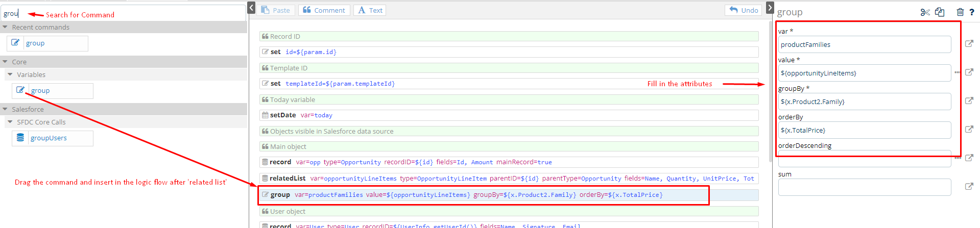The image size is (980, 228).
Task: Collapse the Salesforce section
Action: click(x=5, y=109)
